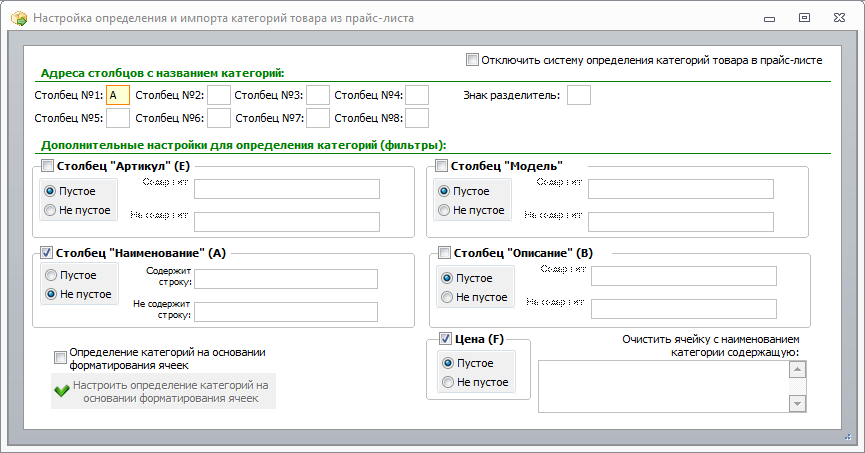The width and height of the screenshot is (865, 453).
Task: Click the scroll down arrow of the text box
Action: 798,403
